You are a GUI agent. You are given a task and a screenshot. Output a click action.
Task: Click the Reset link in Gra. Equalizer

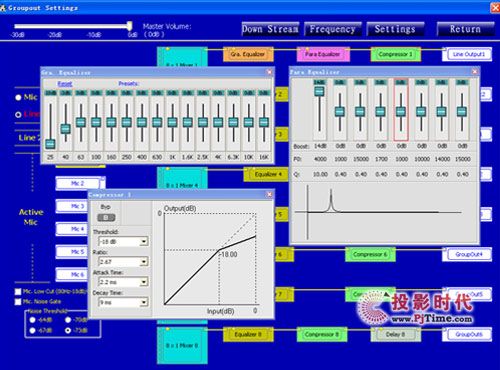[65, 83]
